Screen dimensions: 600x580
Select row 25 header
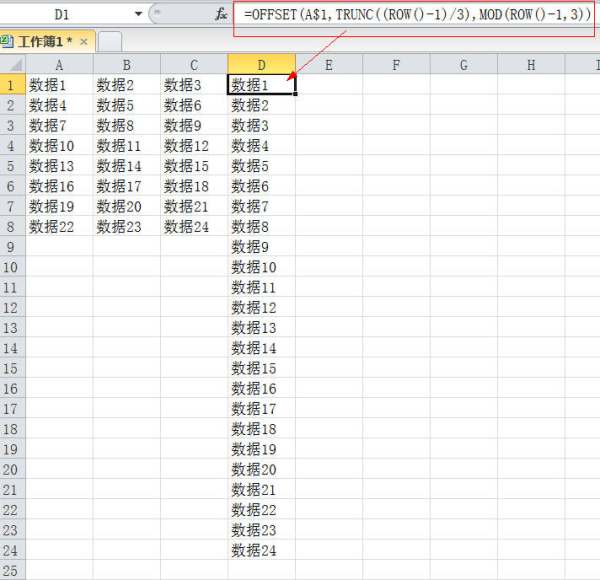(12, 570)
